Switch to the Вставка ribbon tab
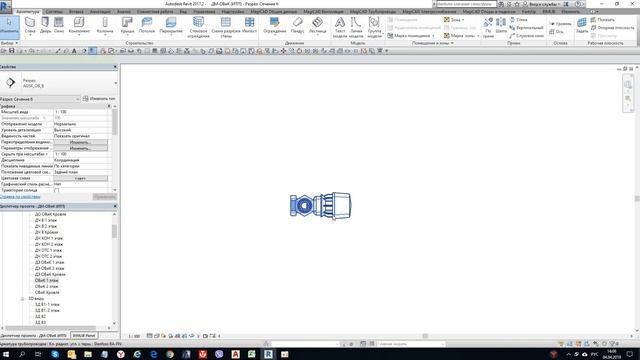Screen dimensions: 640x360 coord(76,12)
